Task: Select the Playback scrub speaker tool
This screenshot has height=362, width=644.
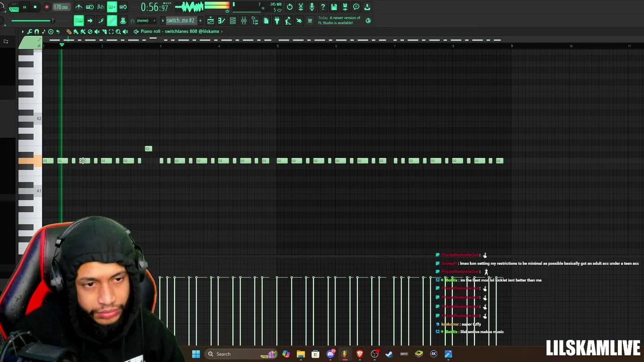Action: coord(125,32)
